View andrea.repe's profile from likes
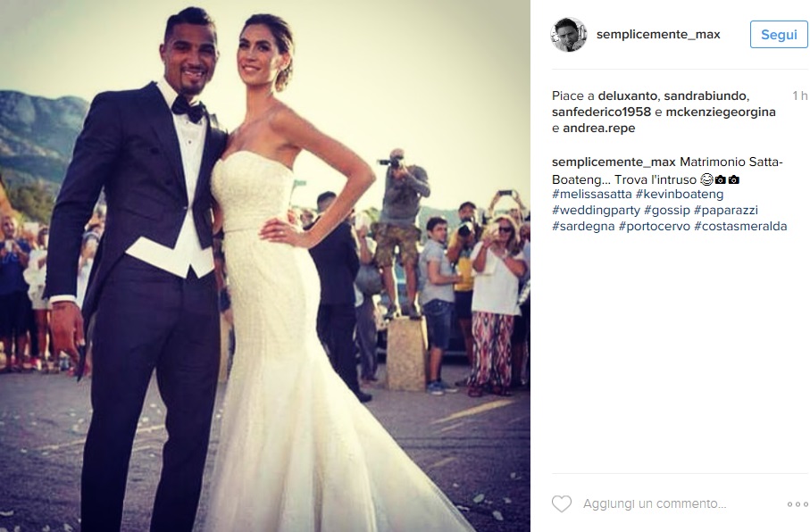Image resolution: width=810 pixels, height=532 pixels. click(599, 128)
